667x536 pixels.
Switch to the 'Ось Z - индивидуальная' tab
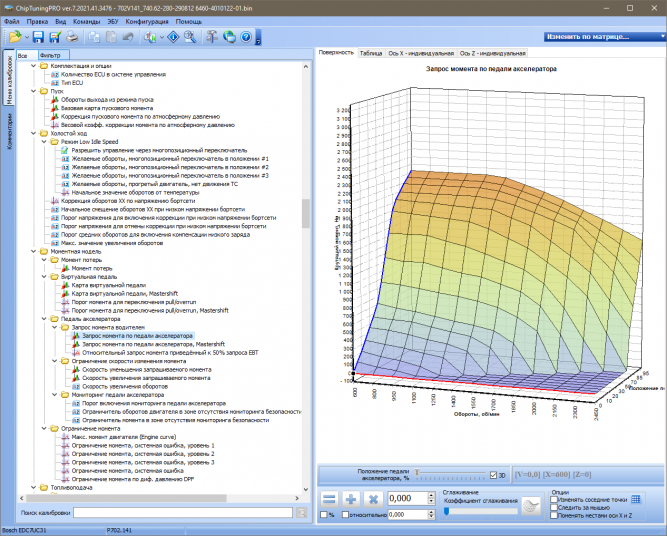click(x=493, y=53)
